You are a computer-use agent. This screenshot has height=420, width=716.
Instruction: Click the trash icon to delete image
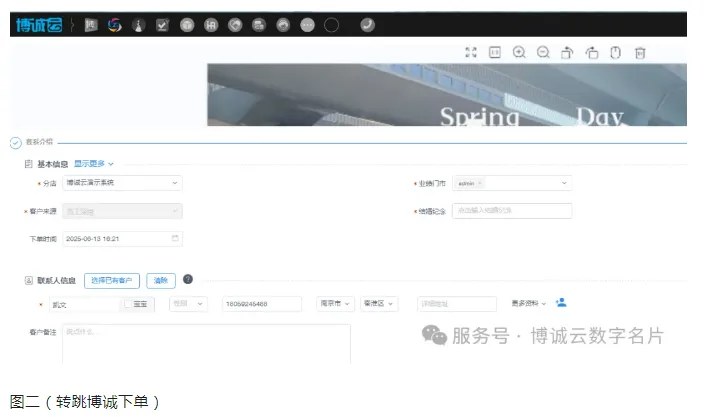pos(640,53)
